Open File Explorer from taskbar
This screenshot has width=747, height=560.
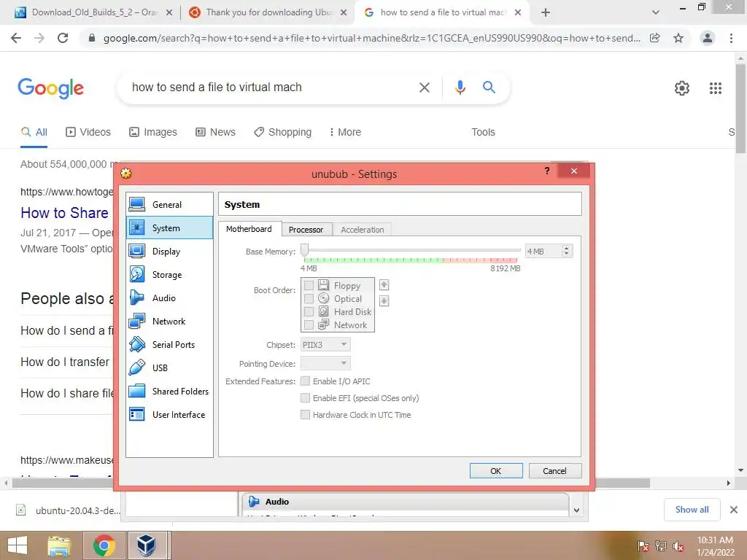click(58, 545)
